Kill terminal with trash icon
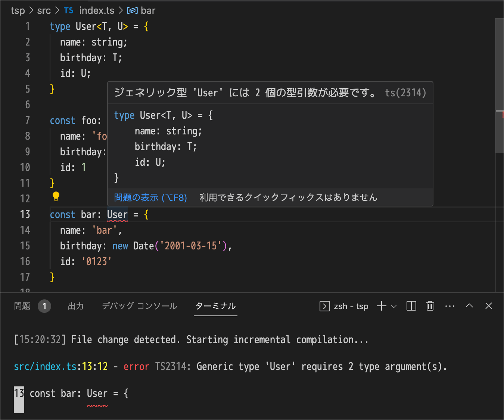 [x=430, y=306]
